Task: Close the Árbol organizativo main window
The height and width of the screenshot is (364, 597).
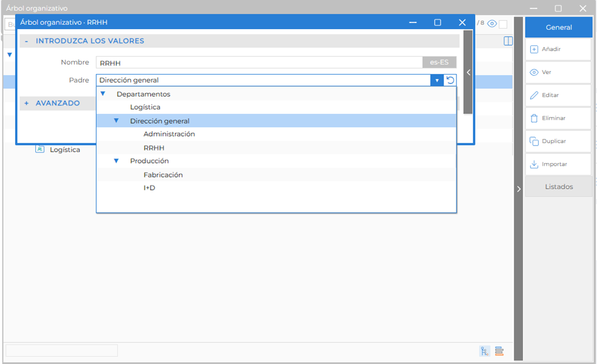Action: [582, 8]
